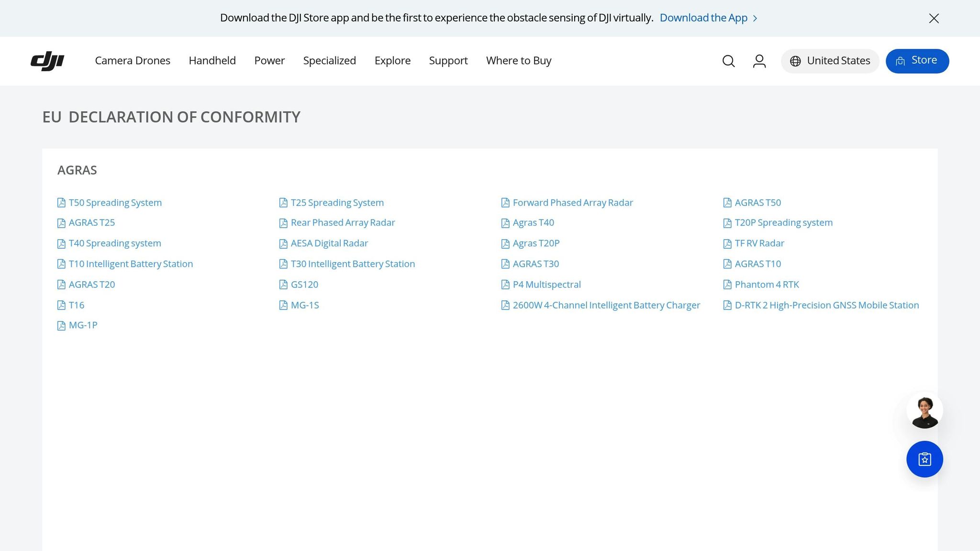
Task: Open the United States region selector
Action: (830, 61)
